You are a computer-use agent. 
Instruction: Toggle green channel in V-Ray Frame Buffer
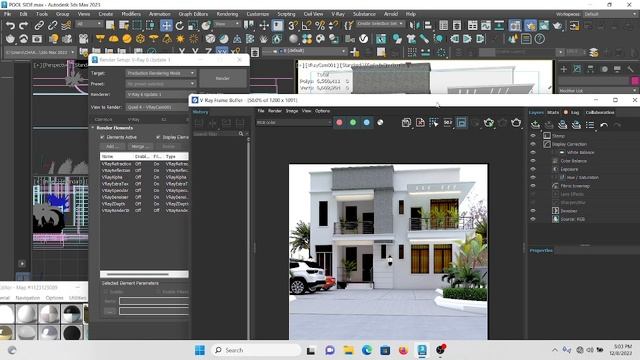[x=353, y=122]
